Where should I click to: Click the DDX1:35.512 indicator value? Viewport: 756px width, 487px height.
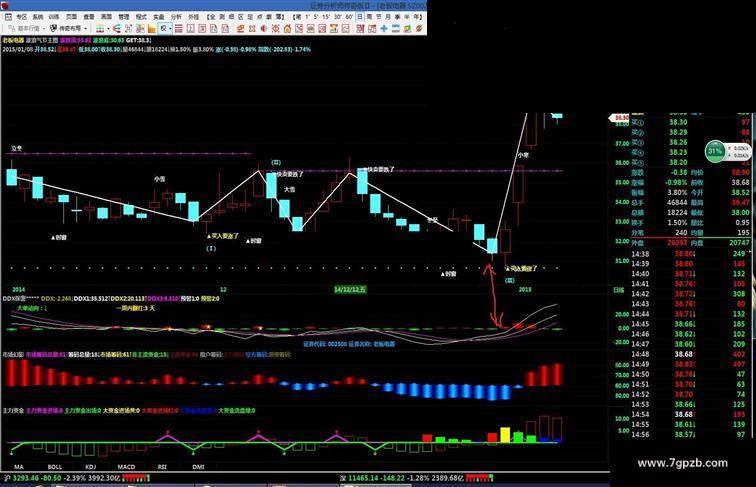pyautogui.click(x=92, y=299)
